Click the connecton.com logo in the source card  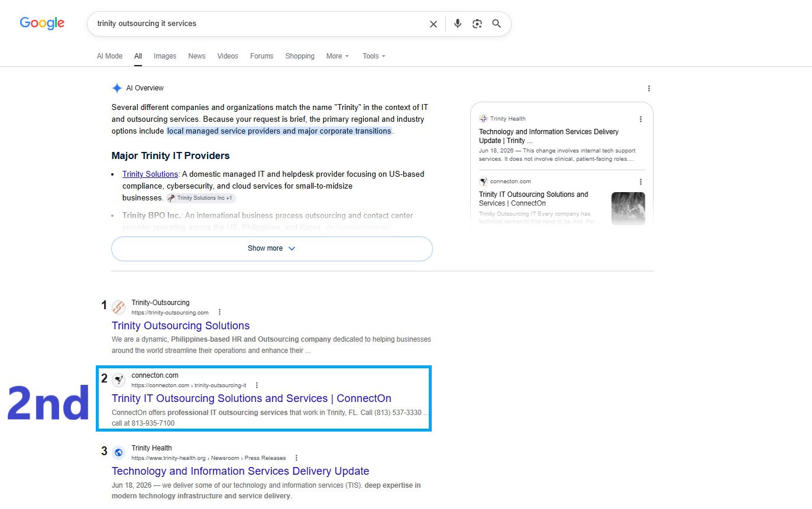pyautogui.click(x=483, y=181)
